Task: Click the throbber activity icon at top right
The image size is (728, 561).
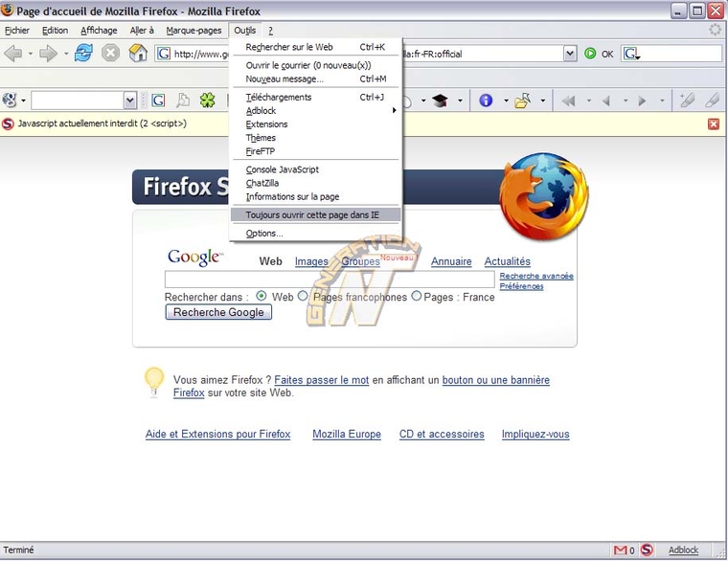Action: pyautogui.click(x=715, y=31)
